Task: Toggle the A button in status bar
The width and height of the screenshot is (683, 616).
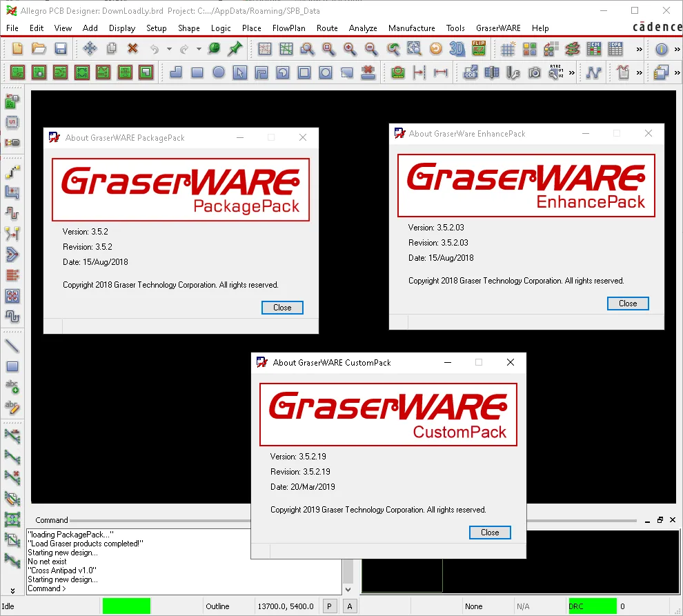Action: tap(349, 606)
